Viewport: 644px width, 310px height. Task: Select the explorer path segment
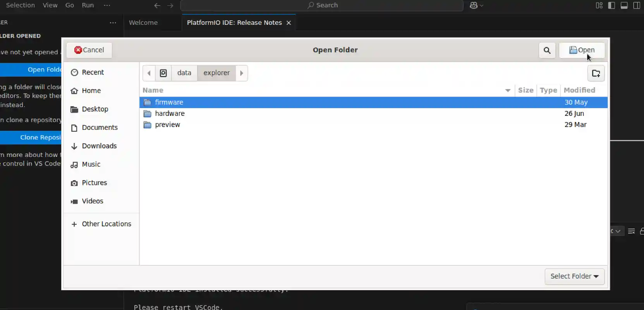[216, 73]
